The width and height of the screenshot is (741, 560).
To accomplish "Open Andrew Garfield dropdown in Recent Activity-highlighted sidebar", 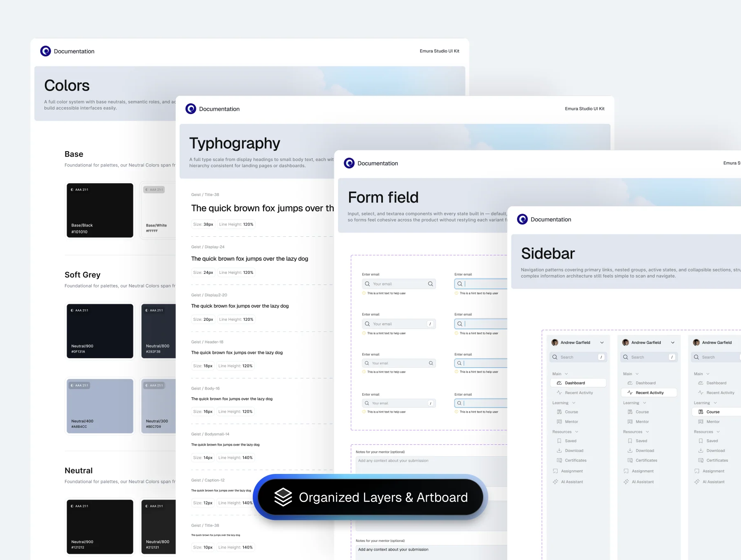I will click(x=673, y=343).
